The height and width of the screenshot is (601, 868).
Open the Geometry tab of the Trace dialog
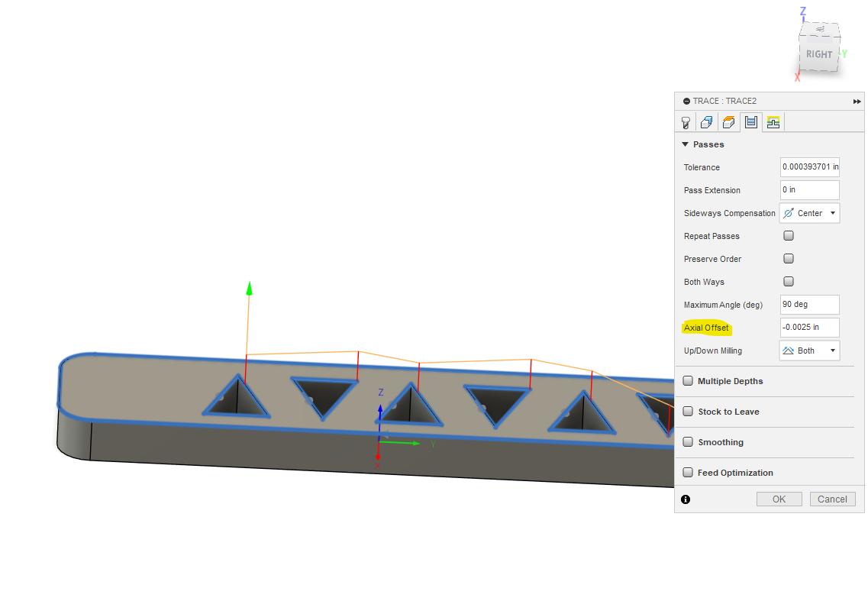click(706, 121)
